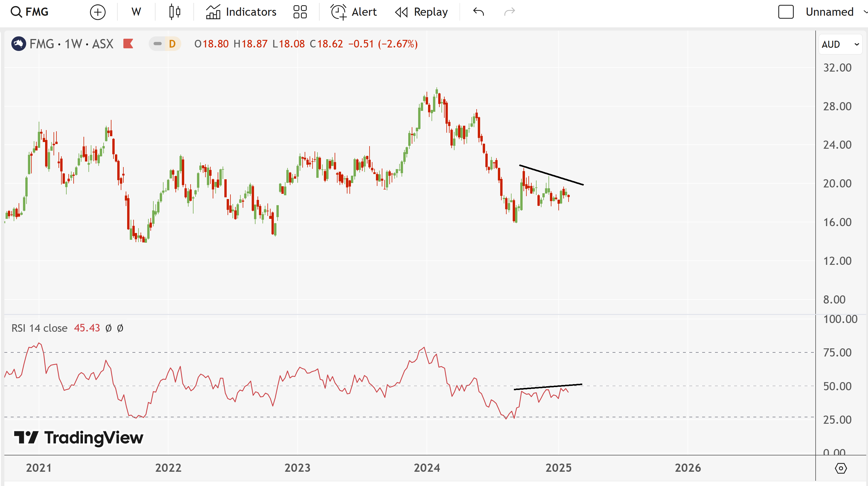Viewport: 868px width, 486px height.
Task: Click the 16.00 price scale label
Action: pyautogui.click(x=837, y=222)
